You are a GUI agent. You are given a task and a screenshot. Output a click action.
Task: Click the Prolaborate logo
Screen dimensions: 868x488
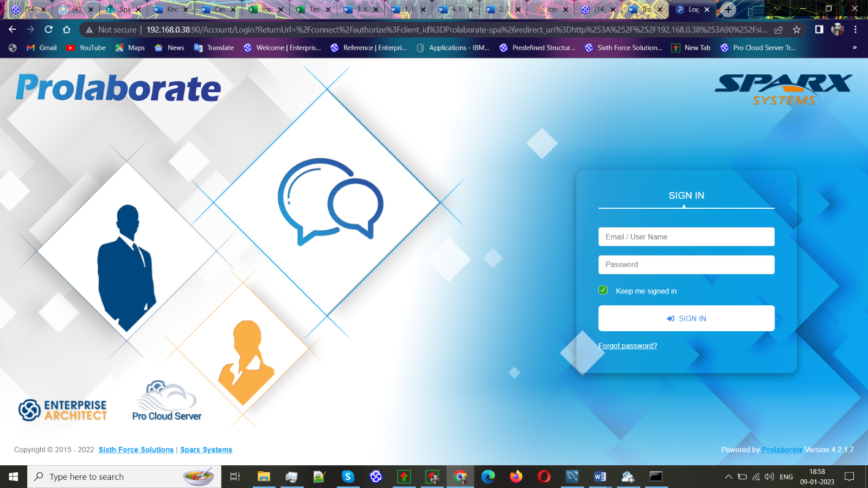118,88
